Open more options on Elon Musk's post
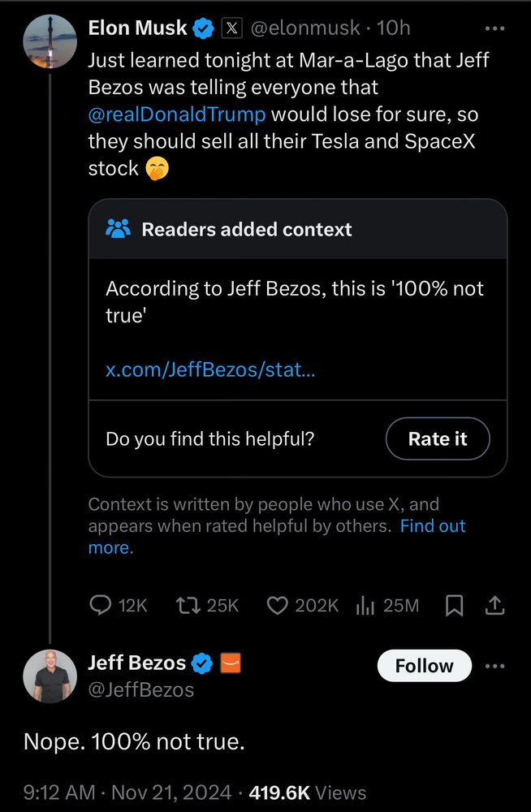 [494, 28]
